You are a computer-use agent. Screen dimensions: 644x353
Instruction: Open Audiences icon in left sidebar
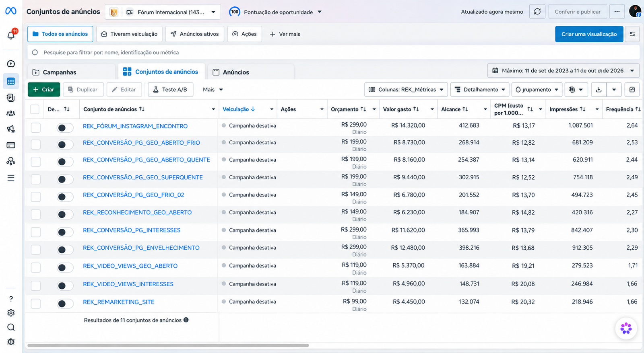tap(11, 113)
